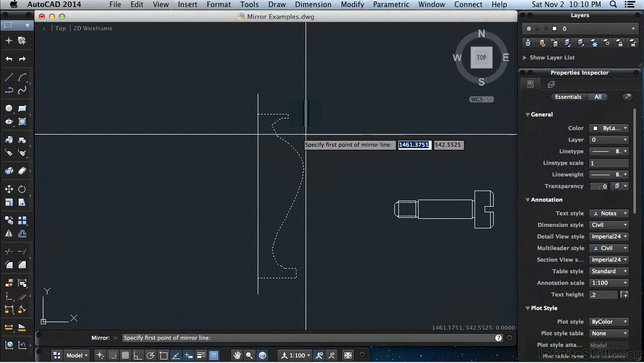Open the Text style Notes dropdown
This screenshot has height=363, width=644.
tap(609, 213)
